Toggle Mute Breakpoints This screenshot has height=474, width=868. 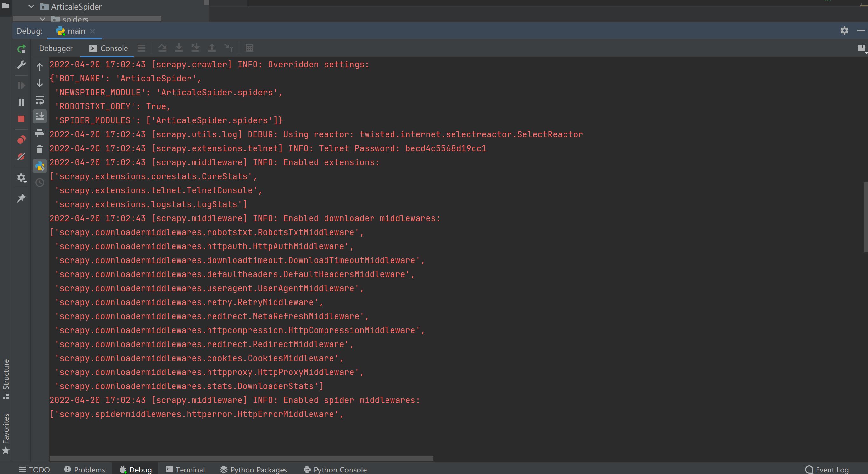pos(21,156)
